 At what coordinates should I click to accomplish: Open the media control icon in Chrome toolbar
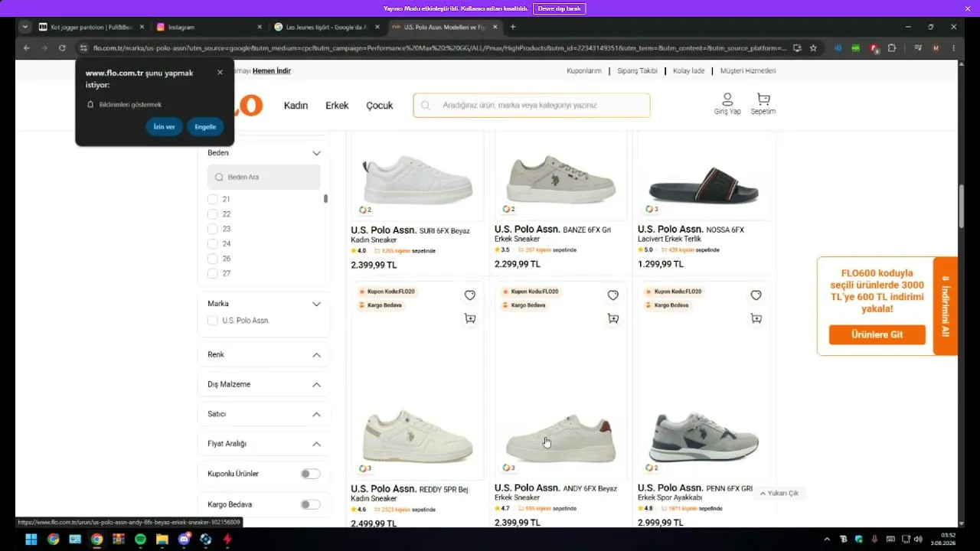(x=917, y=48)
